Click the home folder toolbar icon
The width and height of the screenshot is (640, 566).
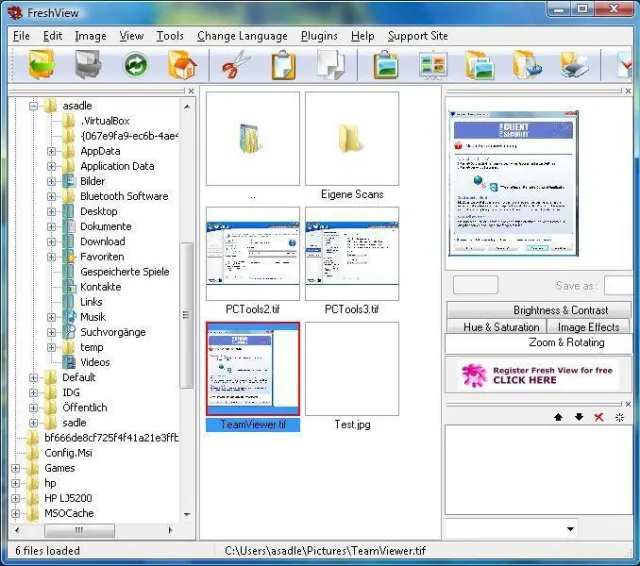coord(182,66)
